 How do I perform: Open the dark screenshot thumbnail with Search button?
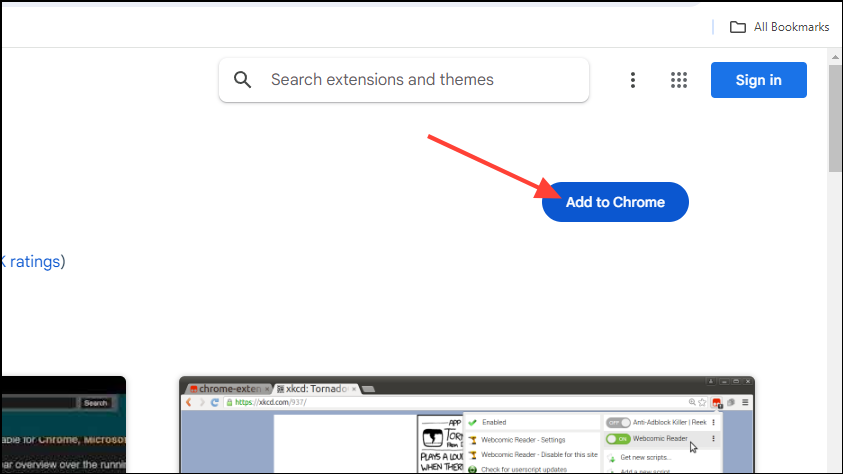[x=63, y=425]
